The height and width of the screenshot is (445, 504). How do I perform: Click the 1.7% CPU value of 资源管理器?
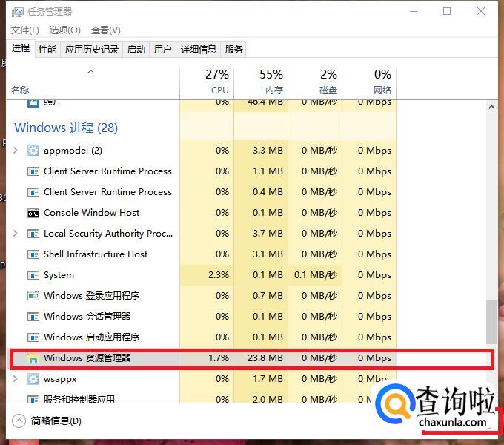(x=219, y=358)
